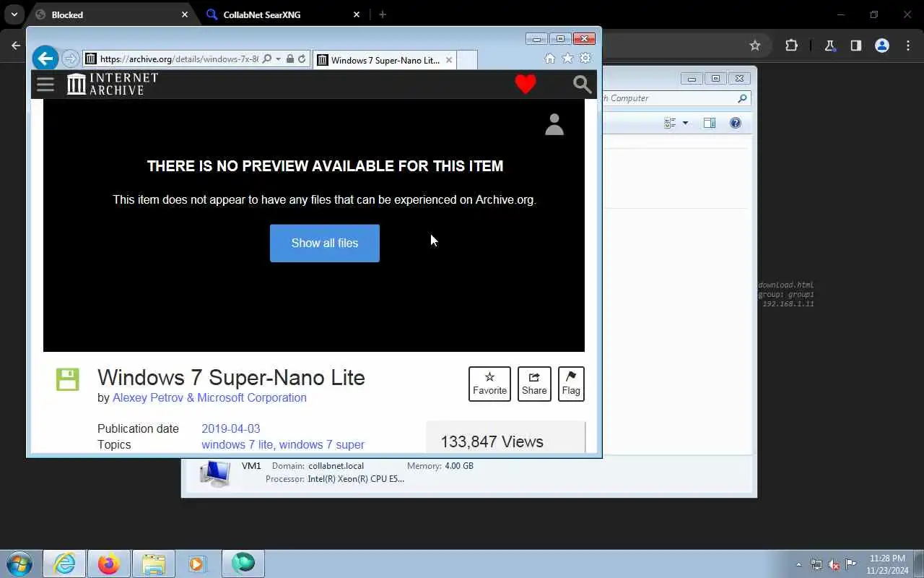The height and width of the screenshot is (578, 924).
Task: Refresh the page in Internet Explorer
Action: (x=302, y=59)
